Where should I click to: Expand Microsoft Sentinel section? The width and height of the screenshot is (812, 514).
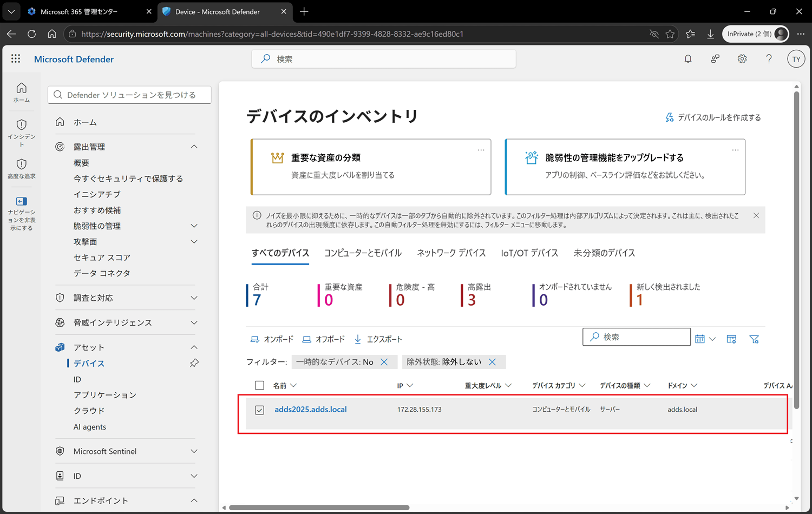194,451
